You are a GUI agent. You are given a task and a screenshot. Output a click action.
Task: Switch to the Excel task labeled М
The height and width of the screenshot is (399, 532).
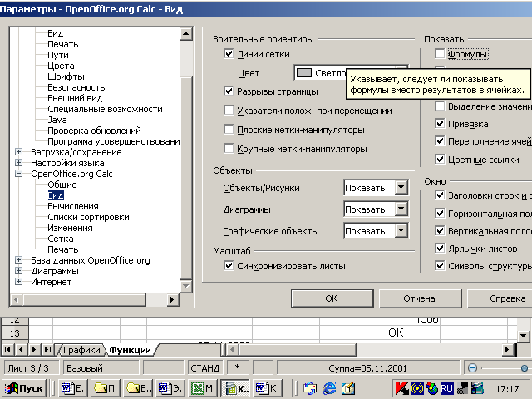(x=203, y=388)
